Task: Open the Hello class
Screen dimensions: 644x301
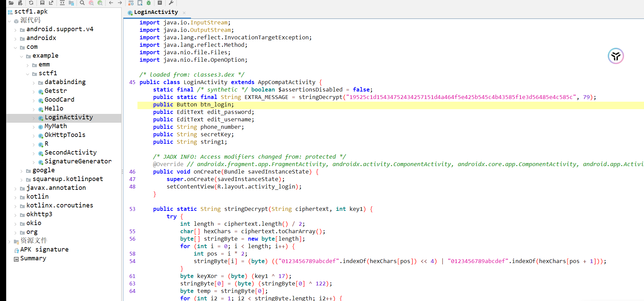Action: pyautogui.click(x=54, y=108)
